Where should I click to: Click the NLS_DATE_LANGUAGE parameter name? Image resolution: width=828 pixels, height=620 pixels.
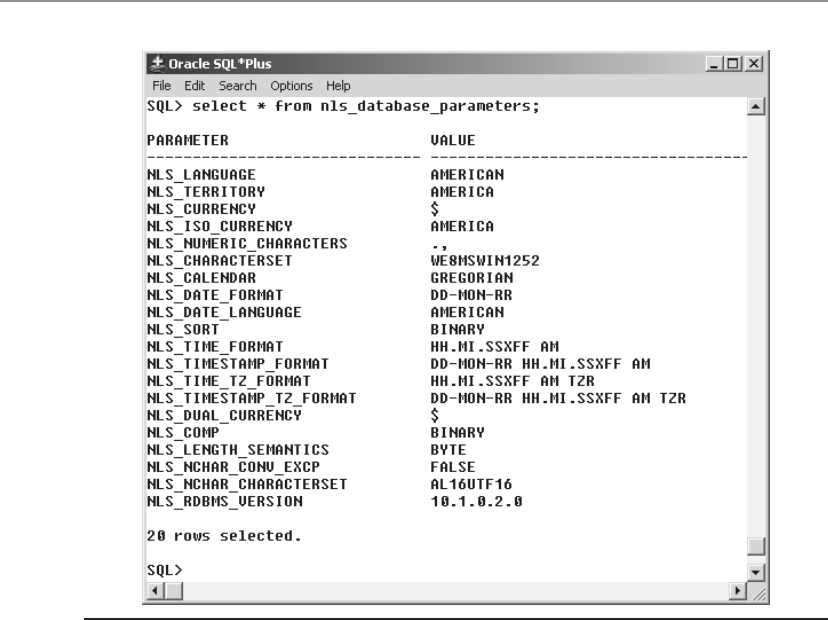tap(224, 313)
